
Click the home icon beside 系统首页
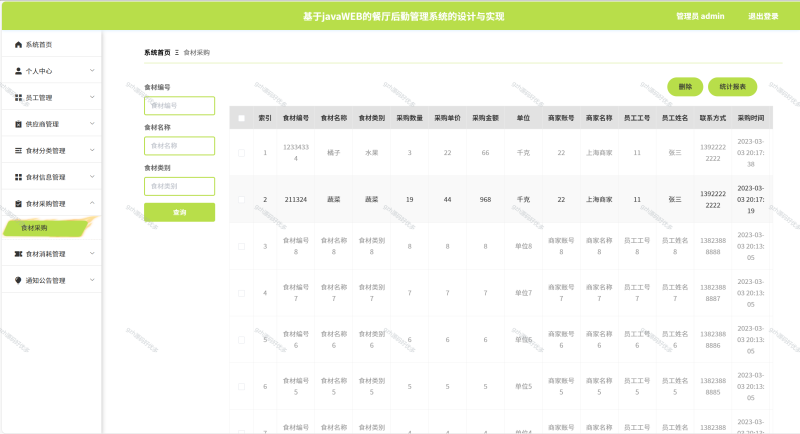[x=18, y=45]
